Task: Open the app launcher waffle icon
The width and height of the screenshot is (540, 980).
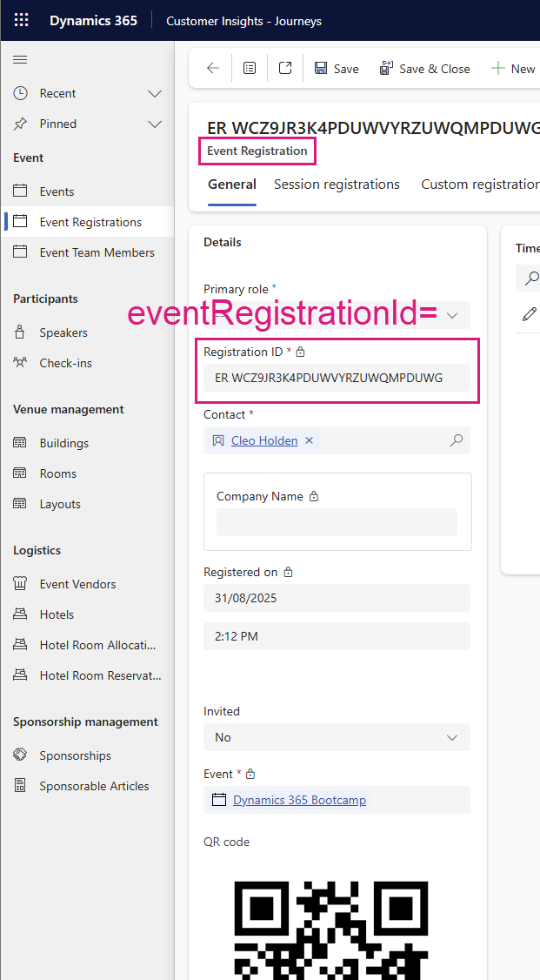Action: (x=21, y=20)
